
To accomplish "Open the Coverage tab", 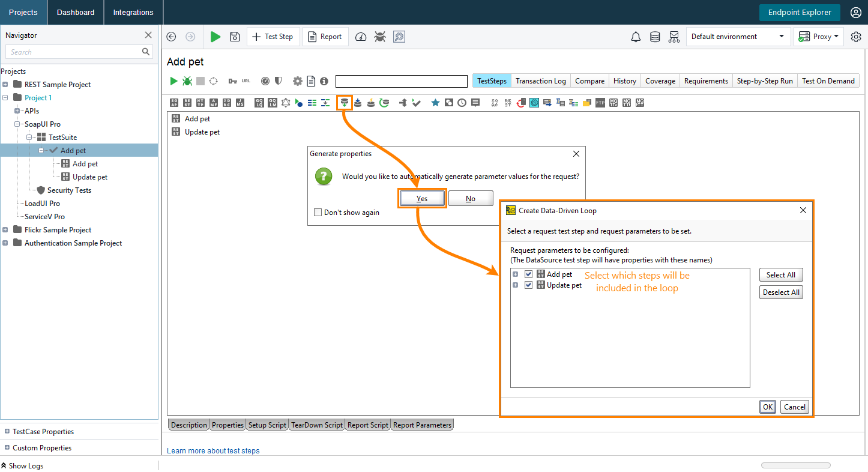I will 660,81.
